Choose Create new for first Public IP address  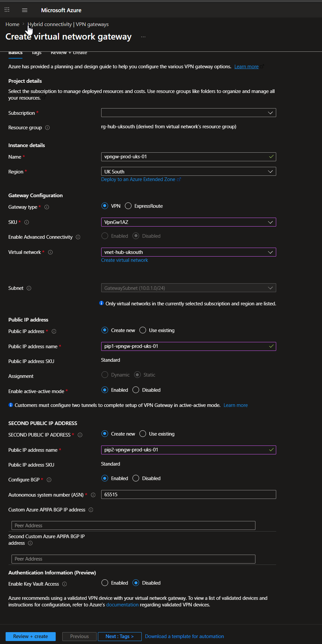point(105,330)
